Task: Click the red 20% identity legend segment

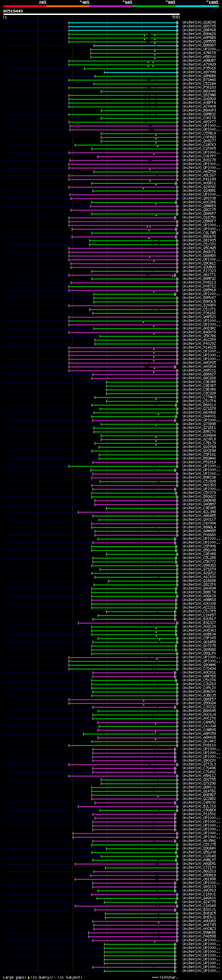Action: pos(25,6)
